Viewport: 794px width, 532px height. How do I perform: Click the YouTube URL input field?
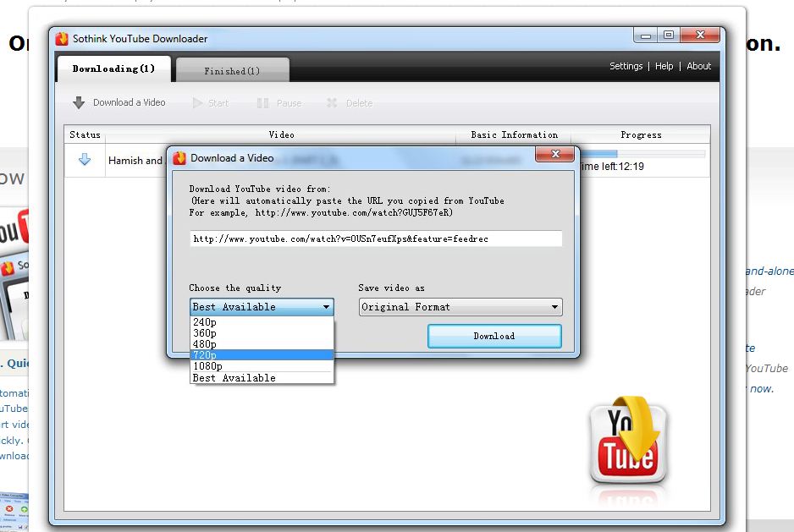376,239
